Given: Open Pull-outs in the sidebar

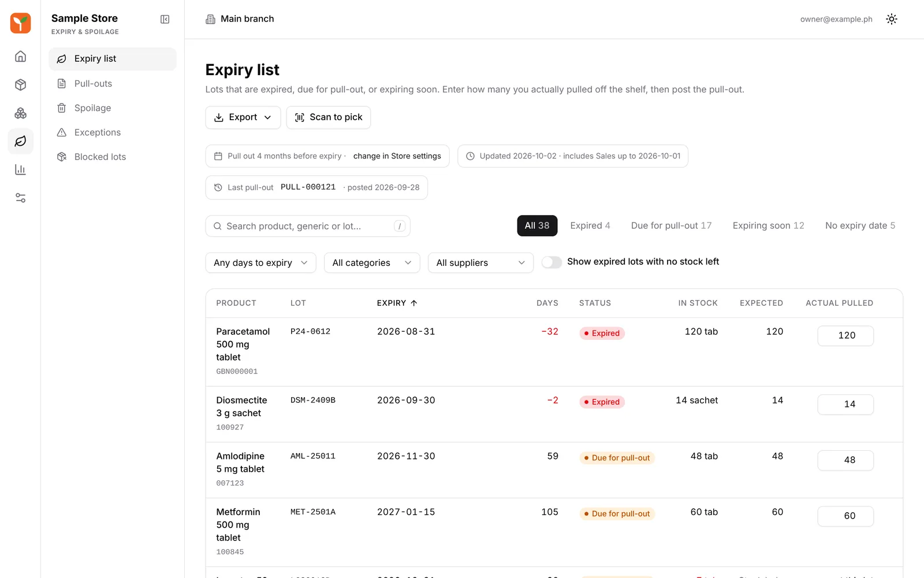Looking at the screenshot, I should [113, 83].
